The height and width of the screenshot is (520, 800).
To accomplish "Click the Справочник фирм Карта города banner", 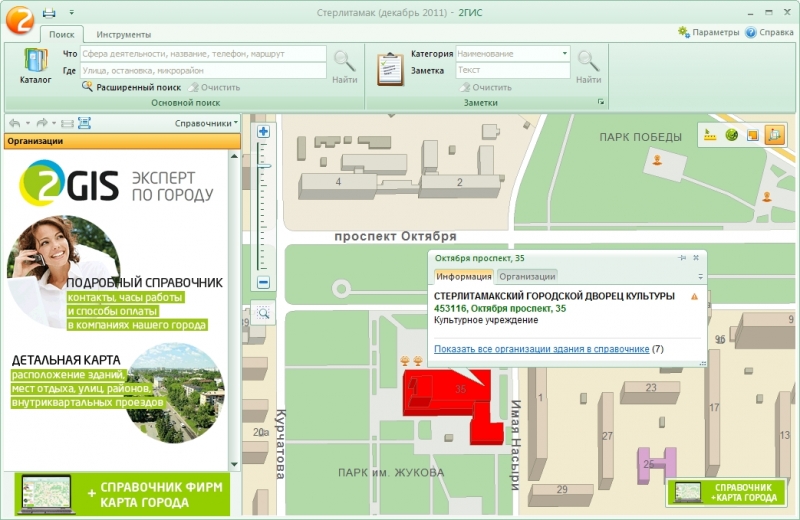I will (x=122, y=494).
